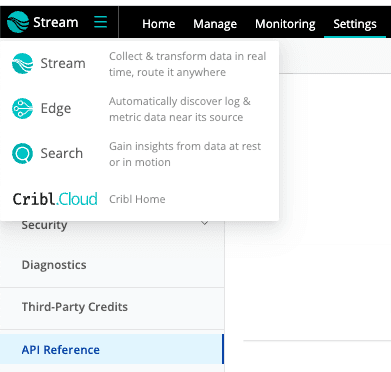Image resolution: width=391 pixels, height=372 pixels.
Task: Open Security settings in sidebar
Action: click(x=44, y=225)
